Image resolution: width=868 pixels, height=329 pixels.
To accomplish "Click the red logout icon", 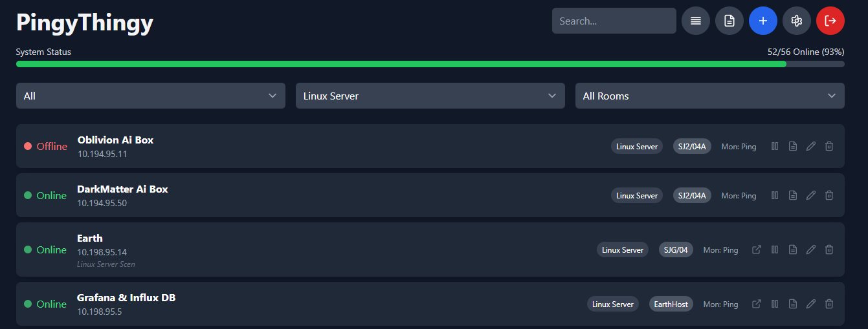I will click(830, 21).
